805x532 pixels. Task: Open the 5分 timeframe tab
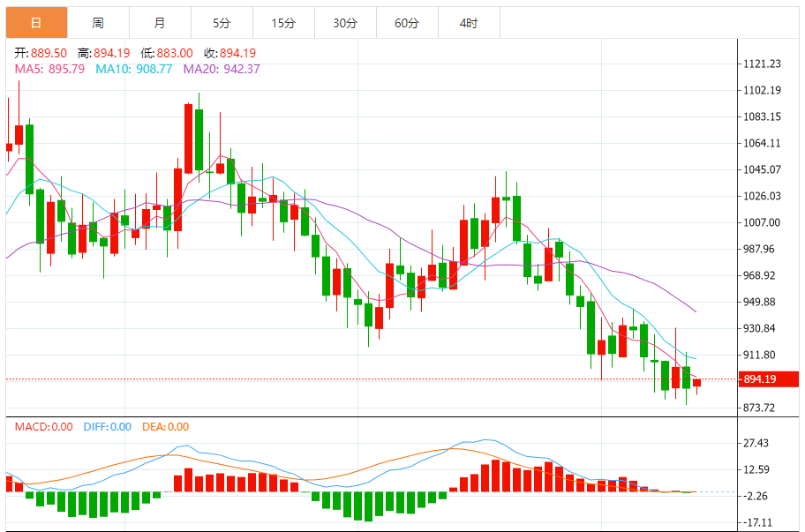[222, 23]
